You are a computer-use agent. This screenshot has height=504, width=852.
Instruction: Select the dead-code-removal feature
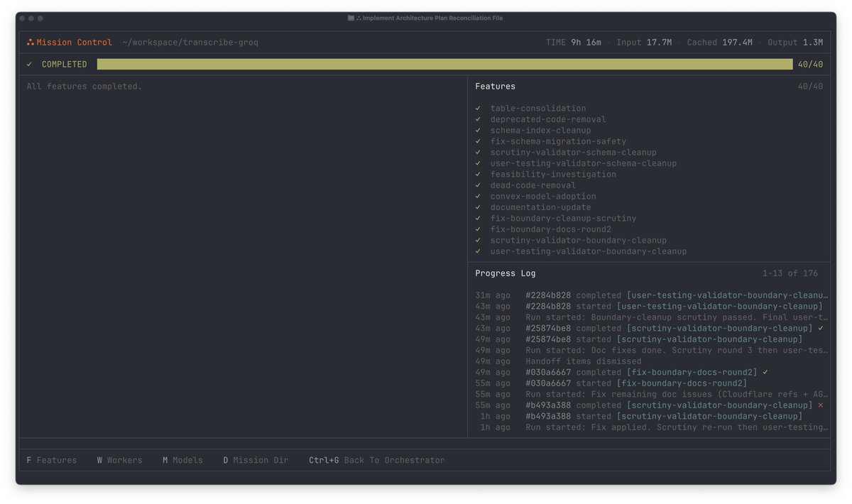532,186
